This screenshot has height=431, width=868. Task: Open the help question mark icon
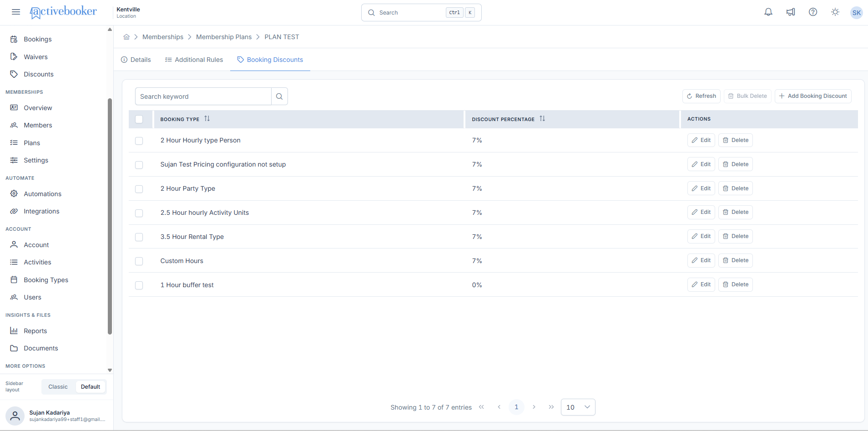tap(813, 12)
